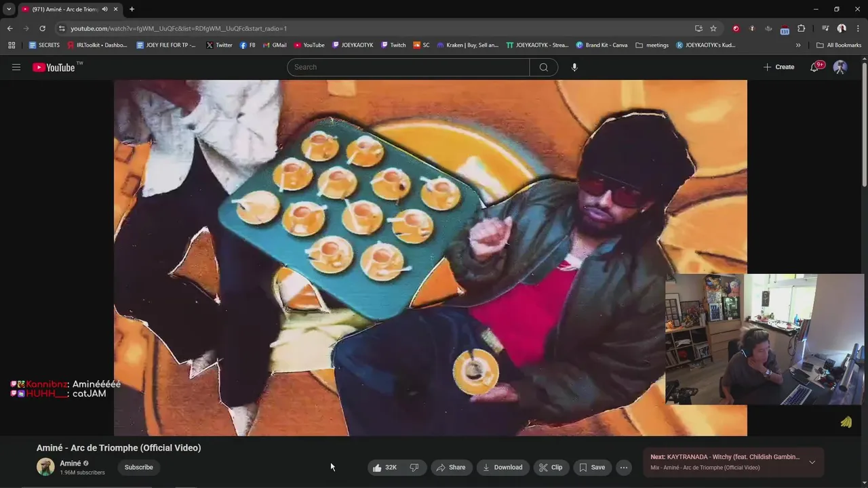Open the GMail bookmark

click(x=275, y=45)
